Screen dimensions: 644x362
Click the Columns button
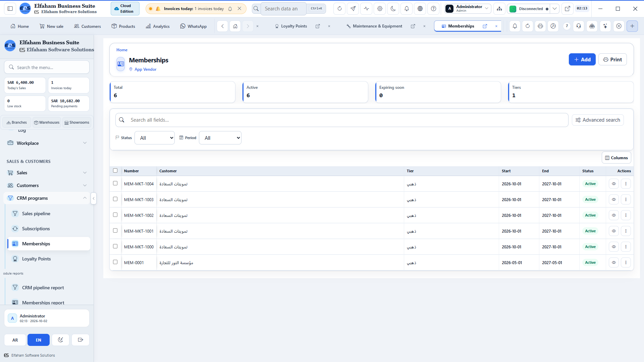[x=616, y=158]
